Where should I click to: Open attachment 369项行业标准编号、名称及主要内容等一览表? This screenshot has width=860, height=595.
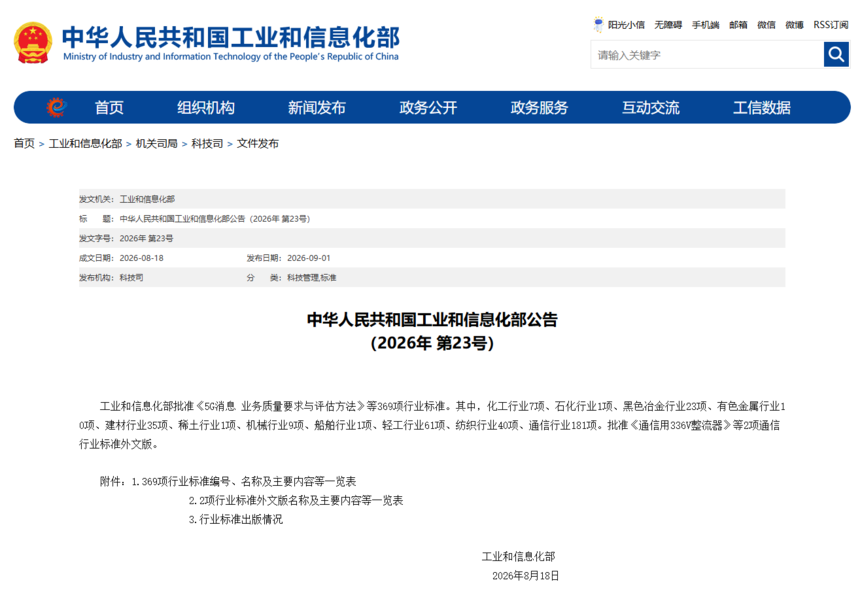click(244, 481)
